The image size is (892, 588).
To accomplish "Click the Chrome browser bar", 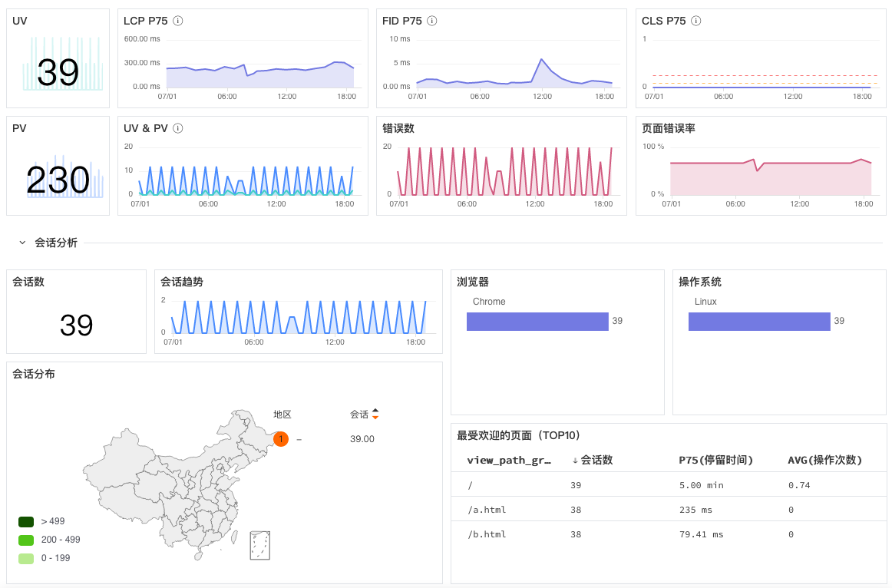I will [x=537, y=322].
